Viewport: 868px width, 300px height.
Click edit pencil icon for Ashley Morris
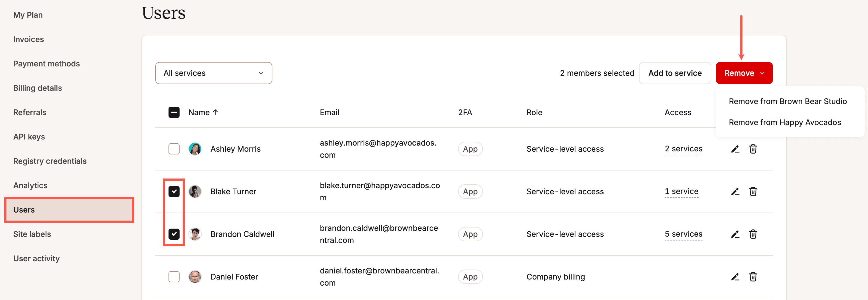(735, 149)
